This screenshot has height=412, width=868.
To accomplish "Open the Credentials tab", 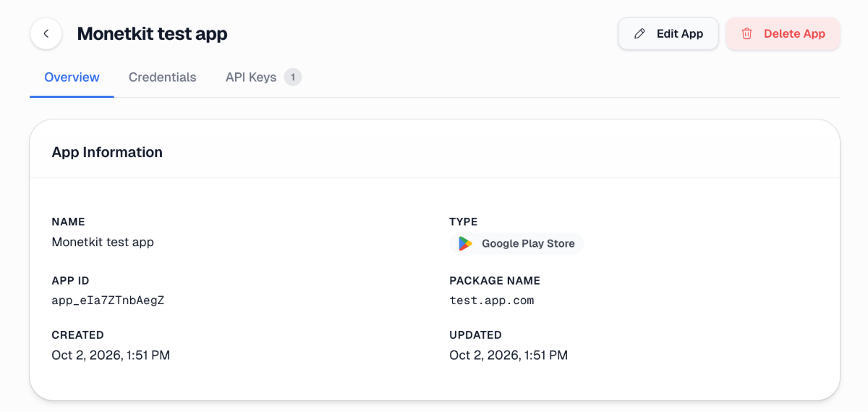I will tap(163, 77).
